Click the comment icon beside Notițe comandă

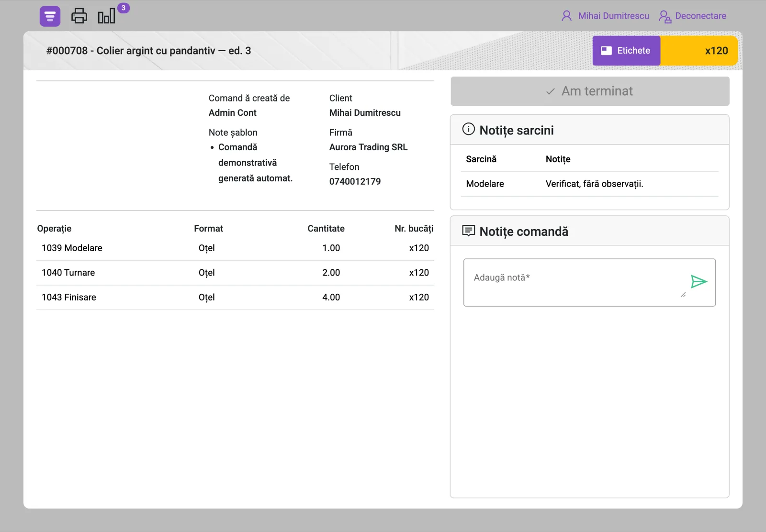pyautogui.click(x=468, y=231)
